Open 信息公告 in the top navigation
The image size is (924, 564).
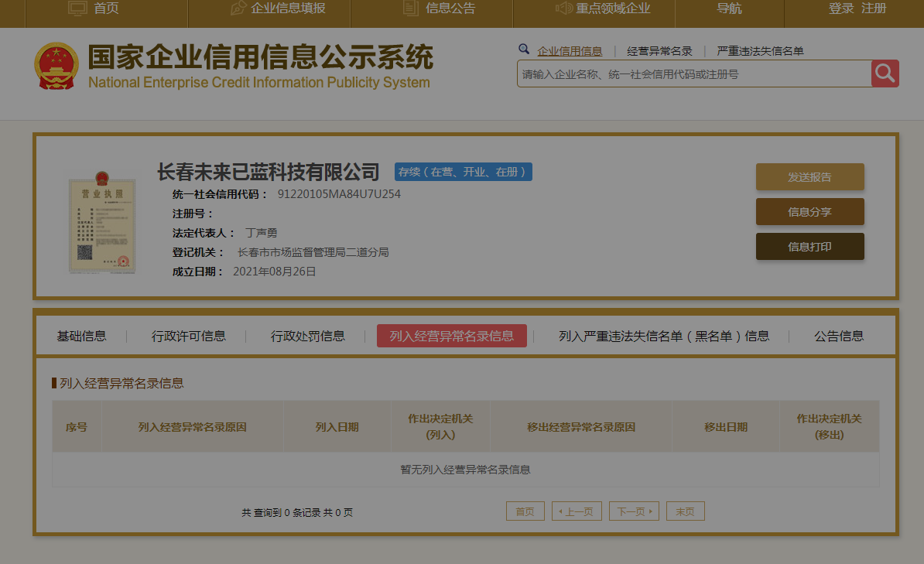tap(439, 9)
